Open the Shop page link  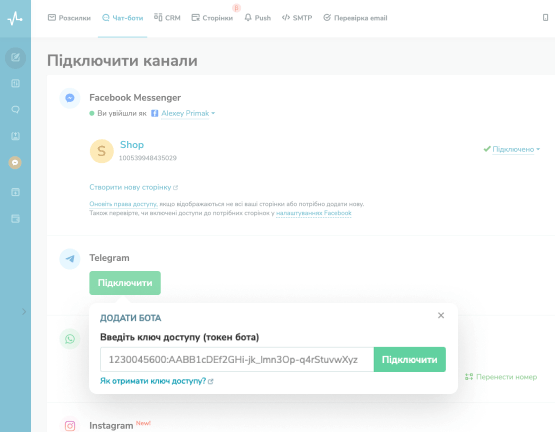coord(132,144)
